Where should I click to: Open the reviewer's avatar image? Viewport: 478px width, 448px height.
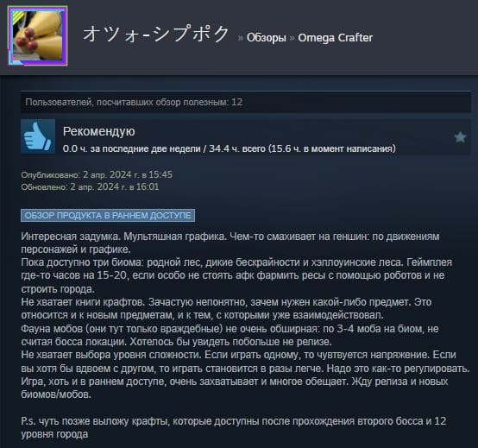coord(37,36)
